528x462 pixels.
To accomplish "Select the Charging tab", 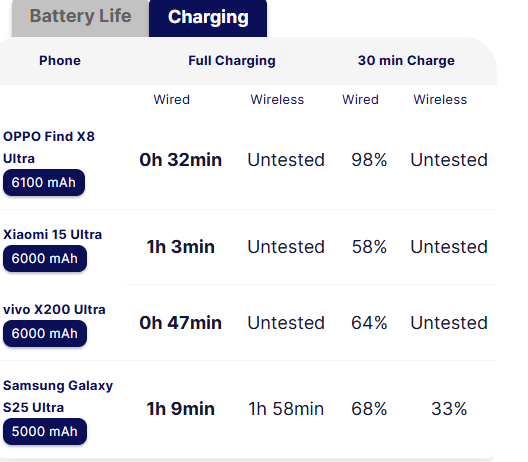I will click(208, 17).
